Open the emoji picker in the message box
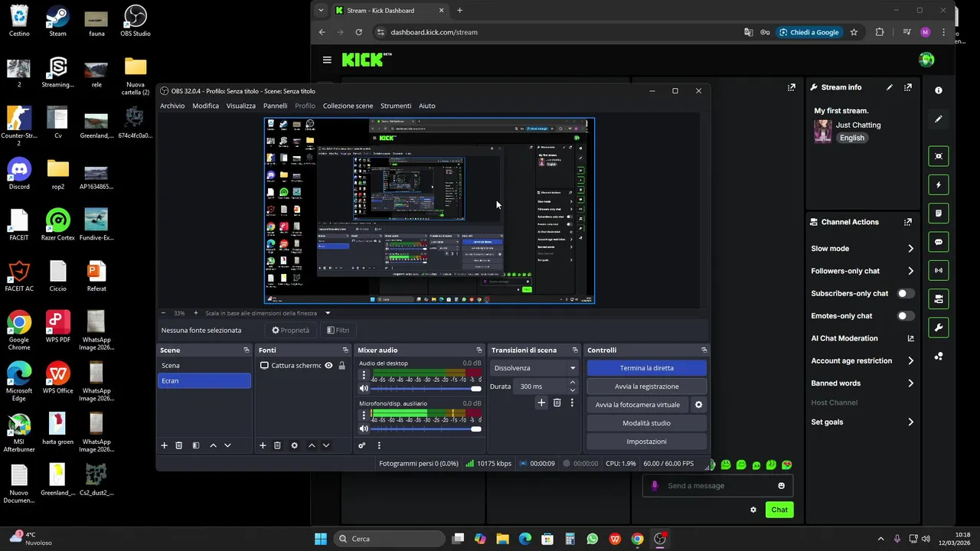980x551 pixels. click(x=781, y=485)
